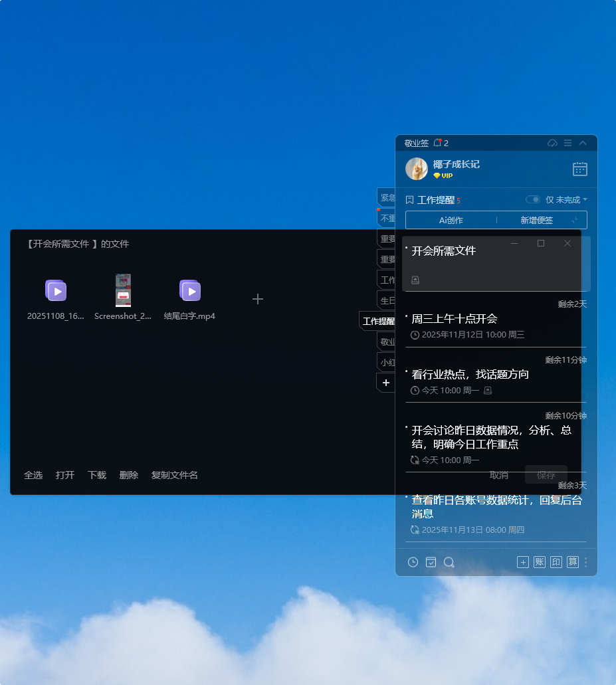Open the calendar view icon

579,169
